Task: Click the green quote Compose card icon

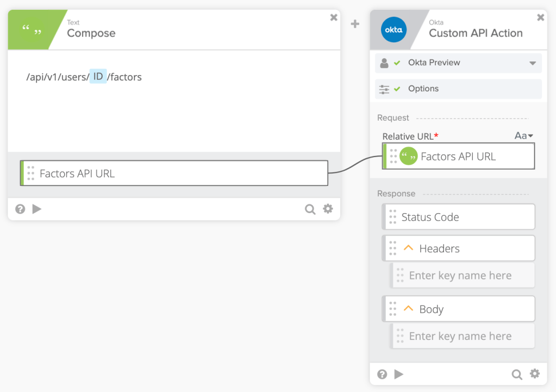Action: point(32,30)
